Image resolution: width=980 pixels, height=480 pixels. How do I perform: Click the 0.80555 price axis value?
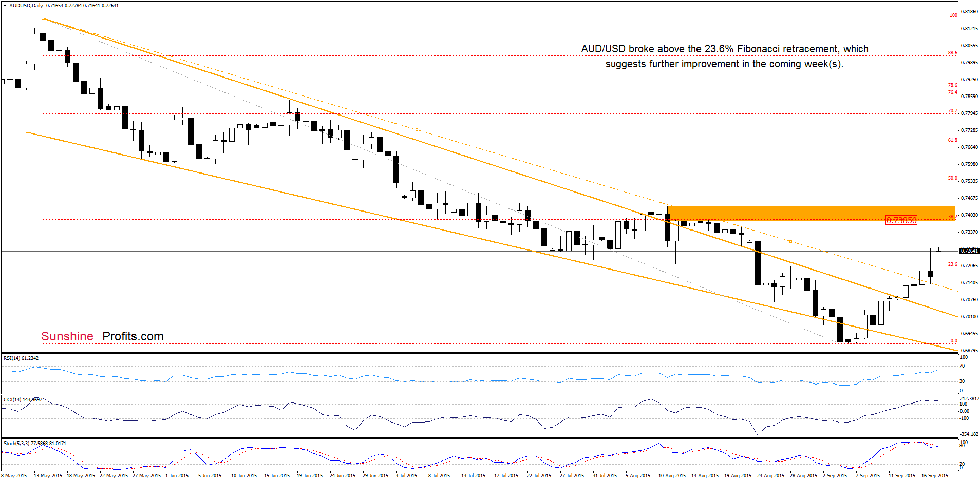pos(970,46)
